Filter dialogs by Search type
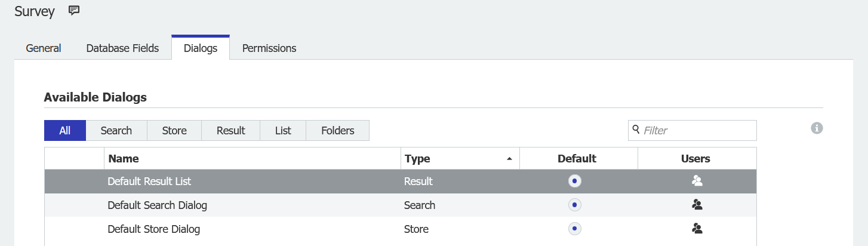The width and height of the screenshot is (868, 246). pos(116,131)
